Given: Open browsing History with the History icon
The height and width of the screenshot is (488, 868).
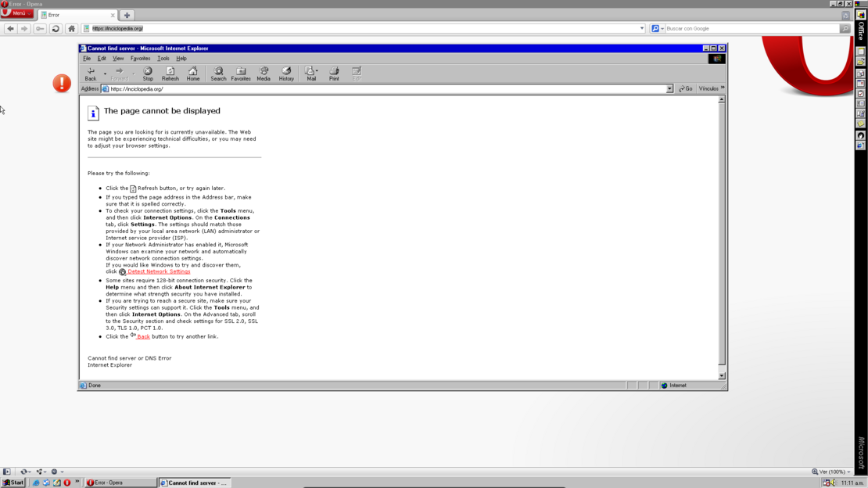Looking at the screenshot, I should tap(286, 73).
